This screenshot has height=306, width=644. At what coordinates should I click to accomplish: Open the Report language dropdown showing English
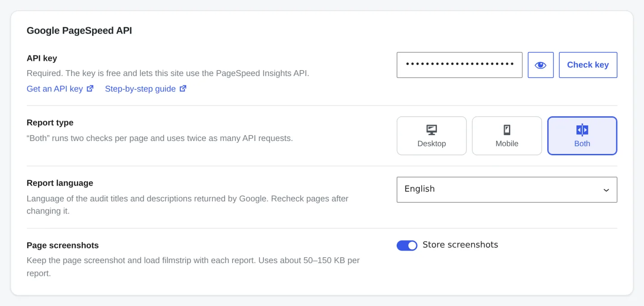click(x=507, y=190)
